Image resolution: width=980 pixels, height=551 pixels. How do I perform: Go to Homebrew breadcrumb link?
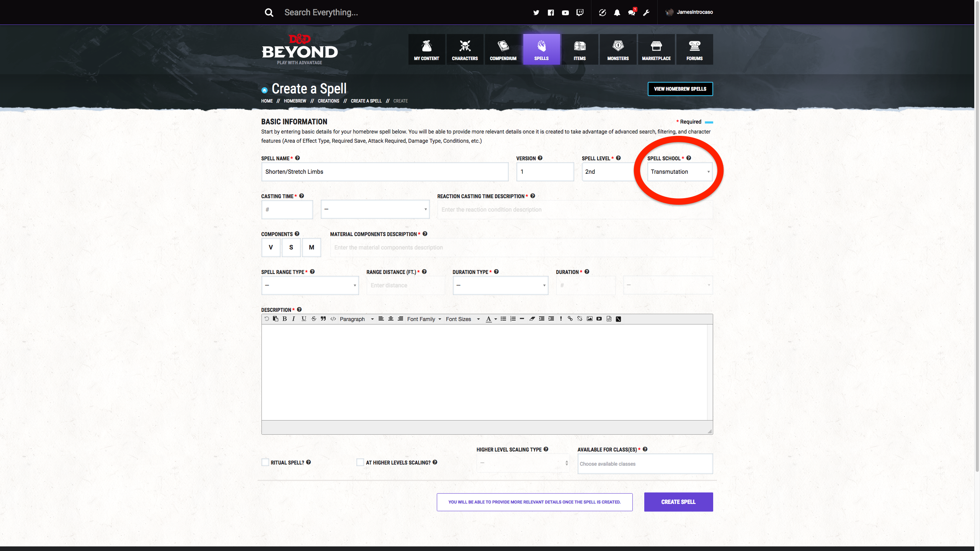[x=295, y=101]
